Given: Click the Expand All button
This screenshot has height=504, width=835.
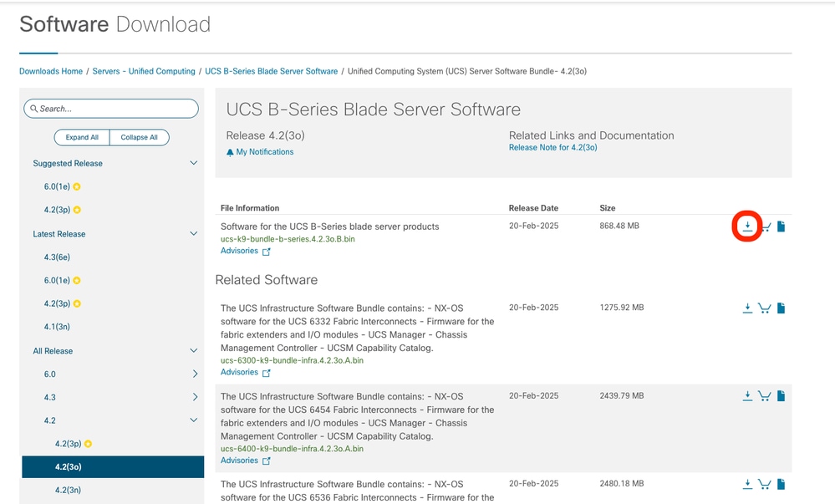Looking at the screenshot, I should (x=82, y=137).
